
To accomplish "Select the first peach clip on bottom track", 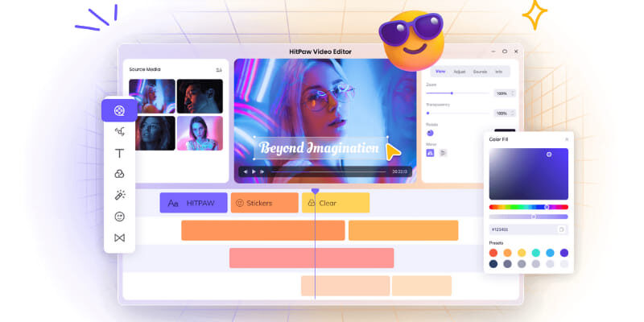I will [x=345, y=286].
